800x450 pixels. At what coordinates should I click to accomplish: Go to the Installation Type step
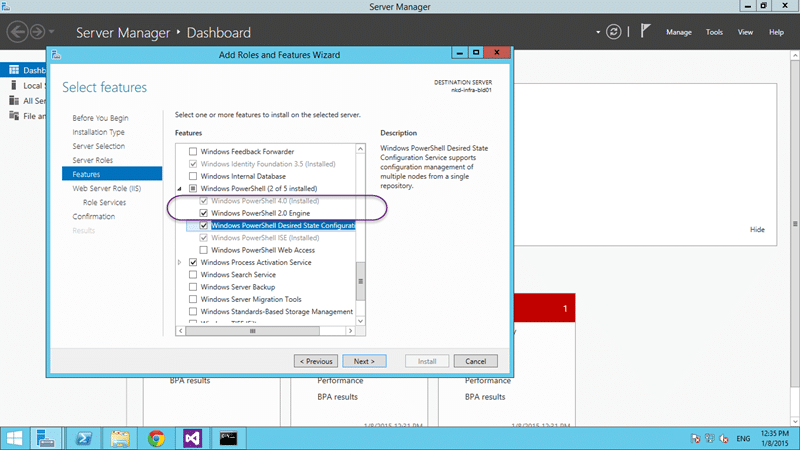pos(98,132)
